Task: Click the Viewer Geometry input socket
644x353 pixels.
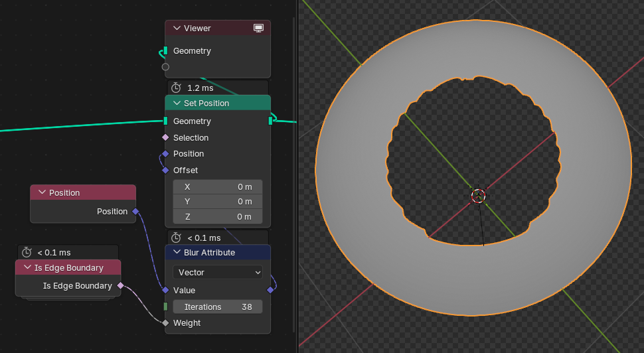Action: (165, 50)
